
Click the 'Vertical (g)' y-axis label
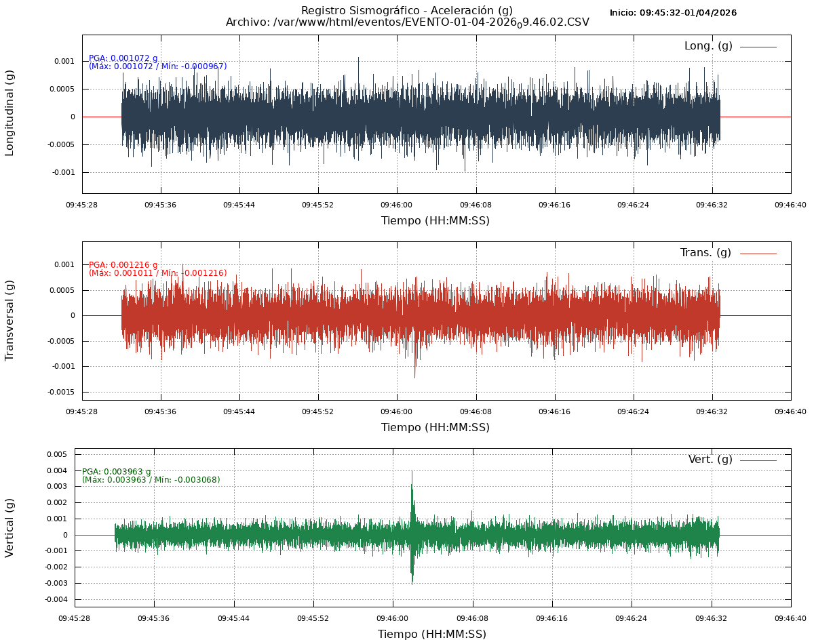coord(9,527)
